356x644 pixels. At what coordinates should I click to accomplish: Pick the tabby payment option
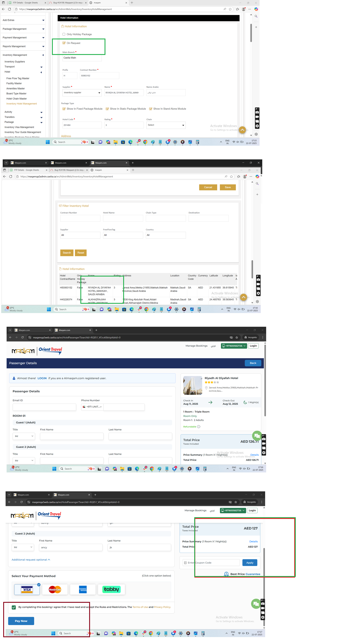click(x=111, y=589)
